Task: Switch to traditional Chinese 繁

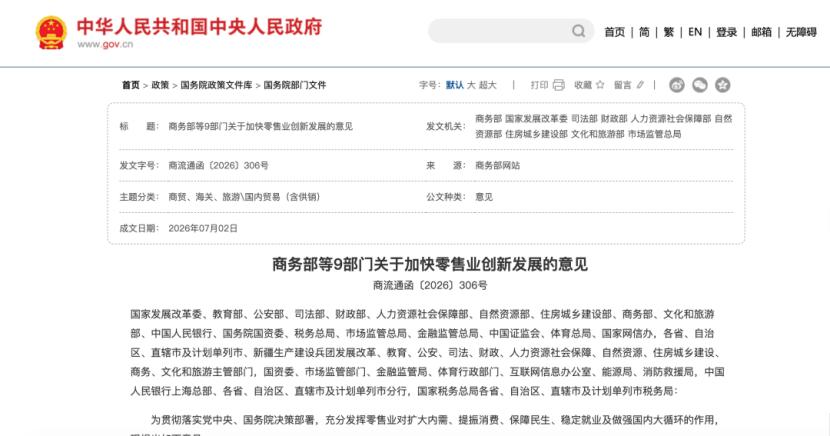Action: pyautogui.click(x=669, y=32)
